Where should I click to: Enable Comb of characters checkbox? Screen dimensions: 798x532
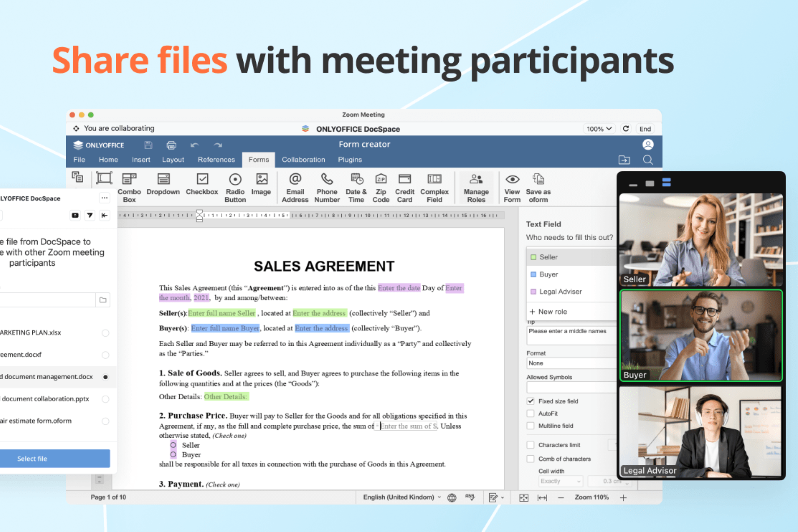pos(530,459)
